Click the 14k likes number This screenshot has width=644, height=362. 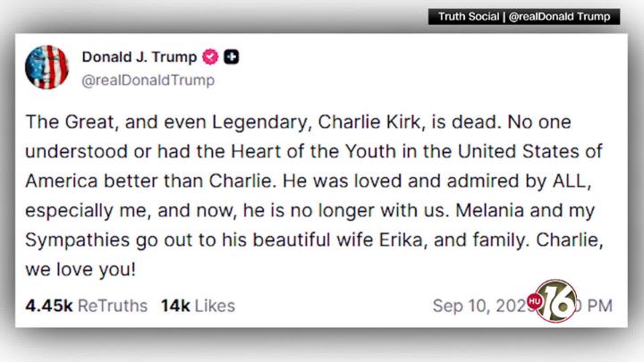(175, 306)
